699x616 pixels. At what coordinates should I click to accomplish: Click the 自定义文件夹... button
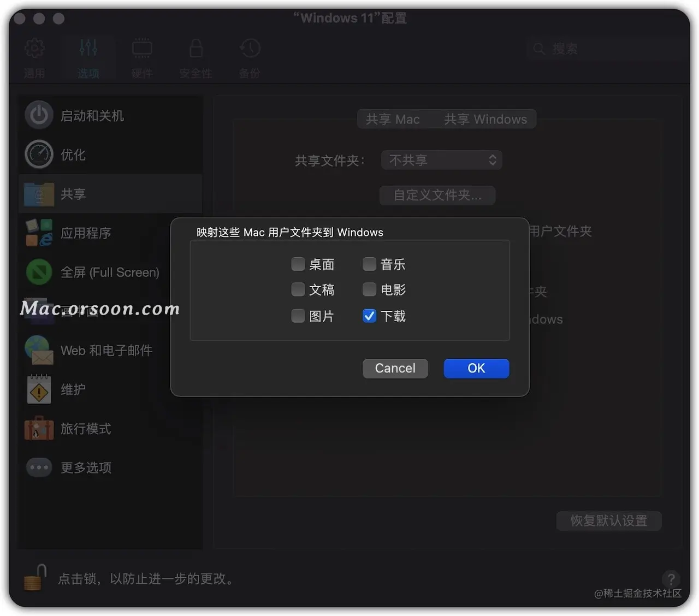coord(437,195)
